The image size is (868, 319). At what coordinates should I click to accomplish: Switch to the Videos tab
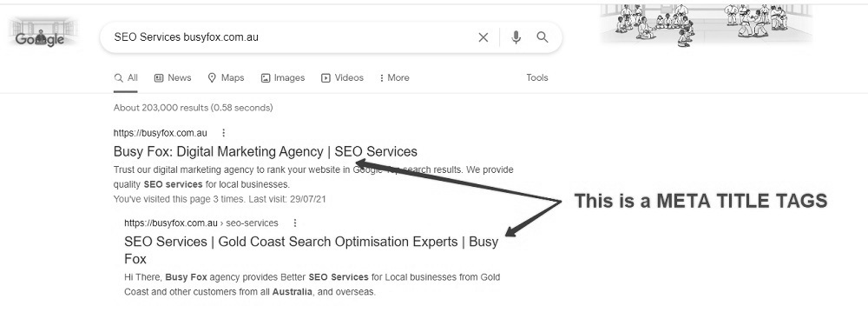[342, 77]
